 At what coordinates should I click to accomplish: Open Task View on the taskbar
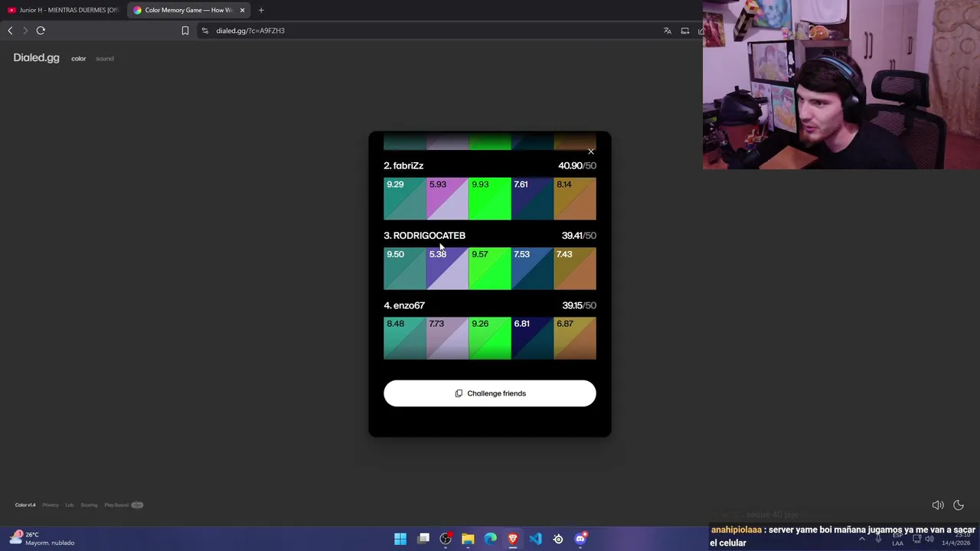click(x=423, y=539)
